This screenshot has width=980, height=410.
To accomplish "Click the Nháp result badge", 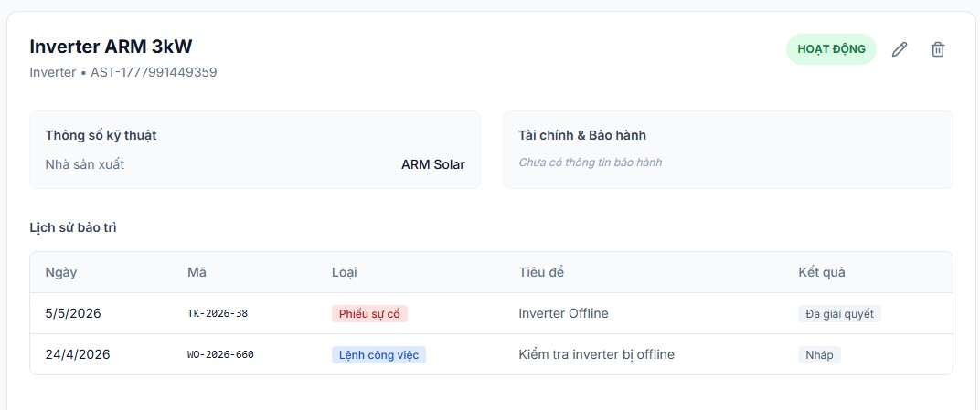I will tap(819, 354).
